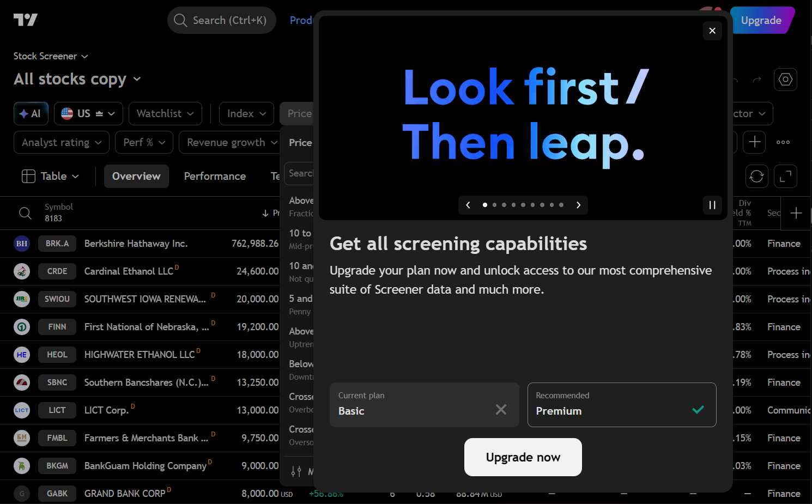Open the Stock Screener dropdown

pos(51,56)
